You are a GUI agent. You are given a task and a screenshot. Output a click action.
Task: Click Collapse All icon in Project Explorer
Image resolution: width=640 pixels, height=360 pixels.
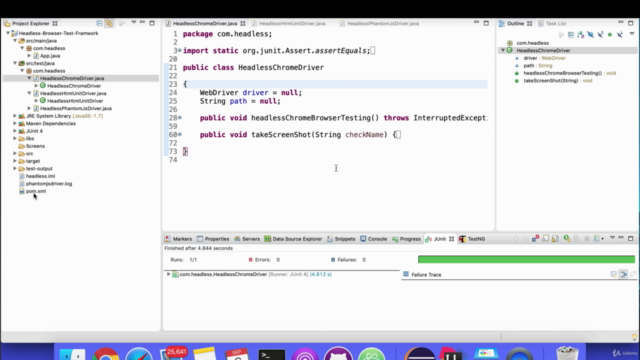(x=99, y=23)
